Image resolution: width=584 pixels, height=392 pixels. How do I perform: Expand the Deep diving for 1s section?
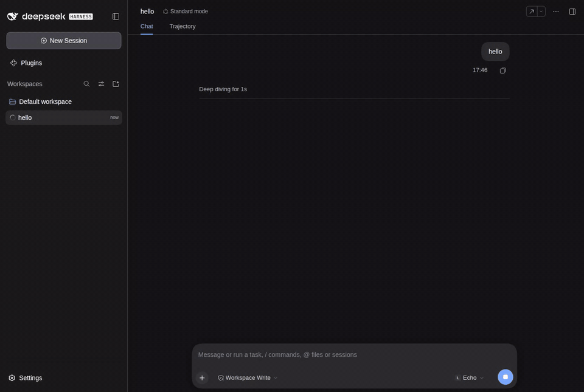click(x=223, y=89)
